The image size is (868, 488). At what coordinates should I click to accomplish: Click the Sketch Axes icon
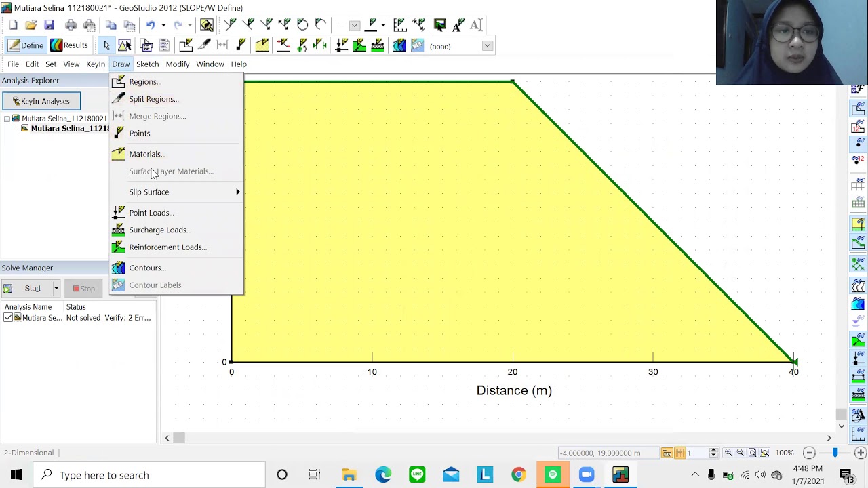click(399, 25)
